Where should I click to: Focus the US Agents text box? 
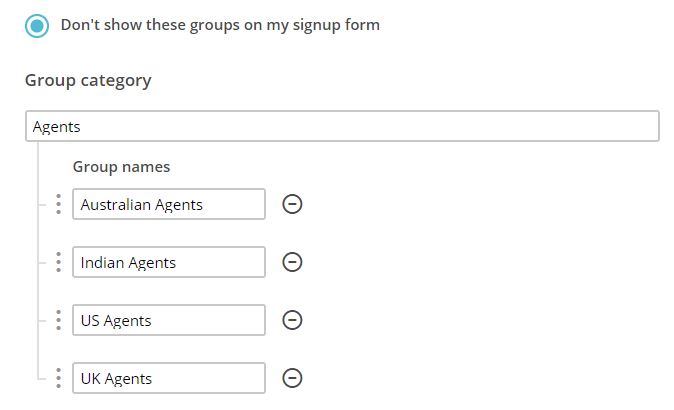[x=168, y=320]
